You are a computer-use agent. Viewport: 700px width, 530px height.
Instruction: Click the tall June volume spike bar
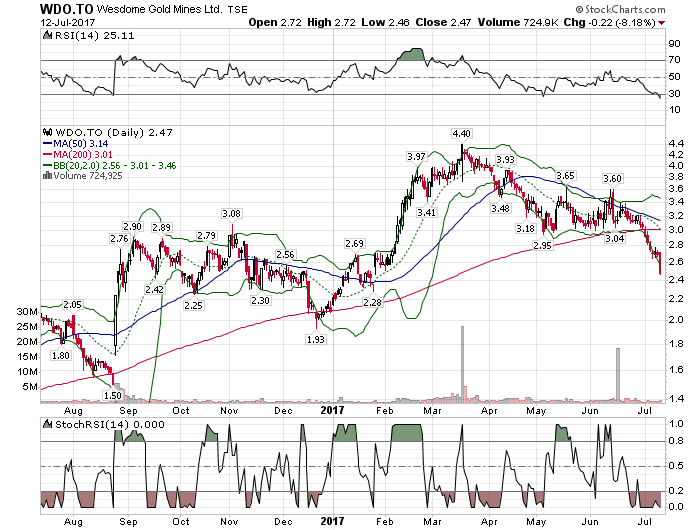pos(618,374)
